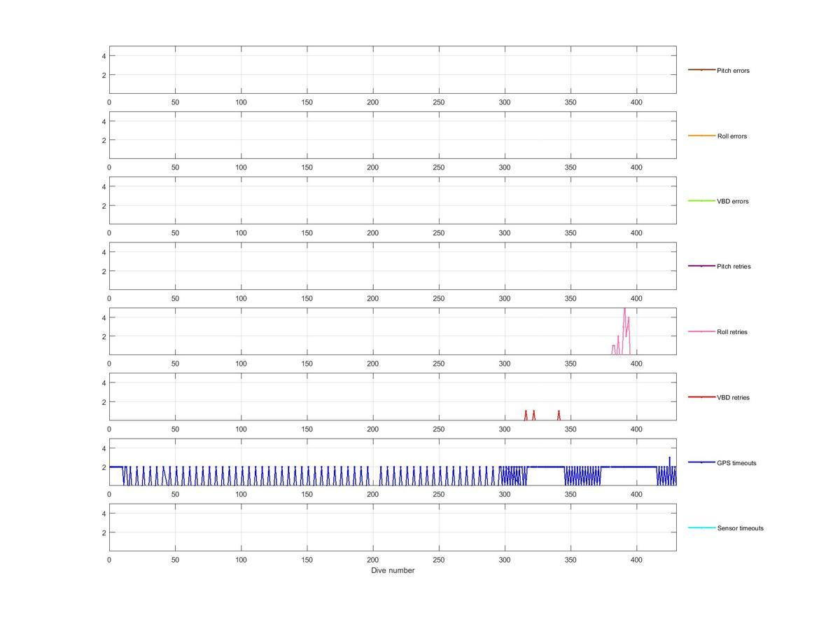Click the Sensor timeouts legend label
Viewport: 840px width, 620px height.
pos(740,528)
